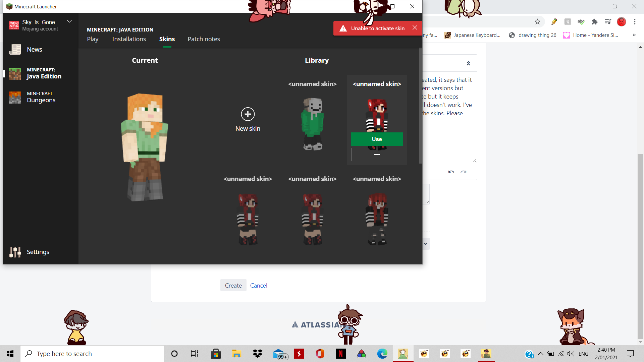Open the Patch notes tab
Image resolution: width=644 pixels, height=362 pixels.
click(204, 39)
